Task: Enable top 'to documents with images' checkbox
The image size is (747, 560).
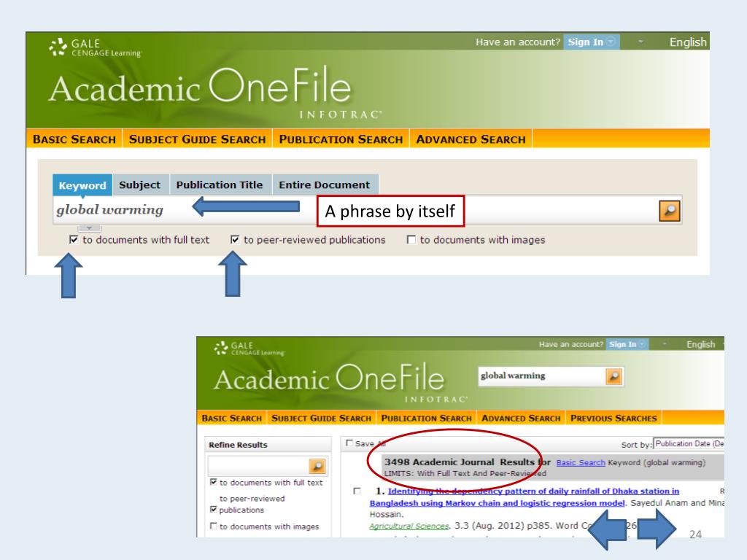Action: 411,239
